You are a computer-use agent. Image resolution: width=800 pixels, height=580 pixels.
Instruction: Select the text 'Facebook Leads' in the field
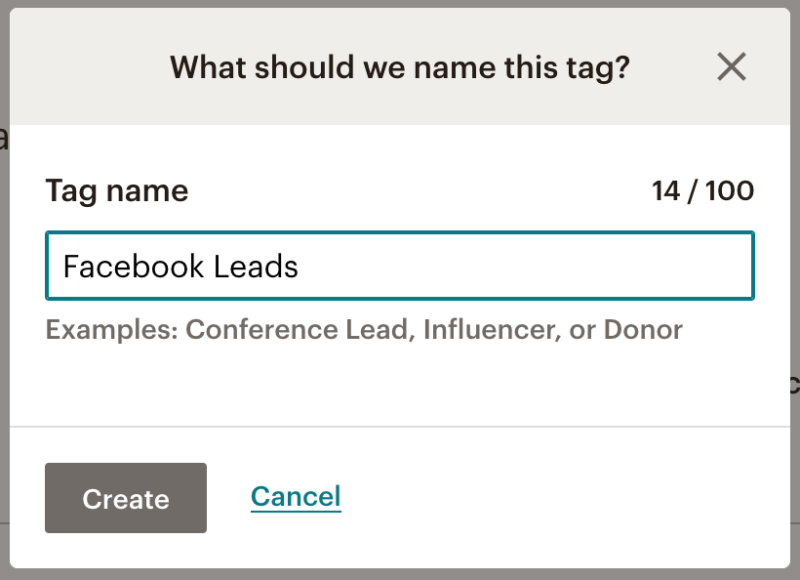tap(180, 266)
